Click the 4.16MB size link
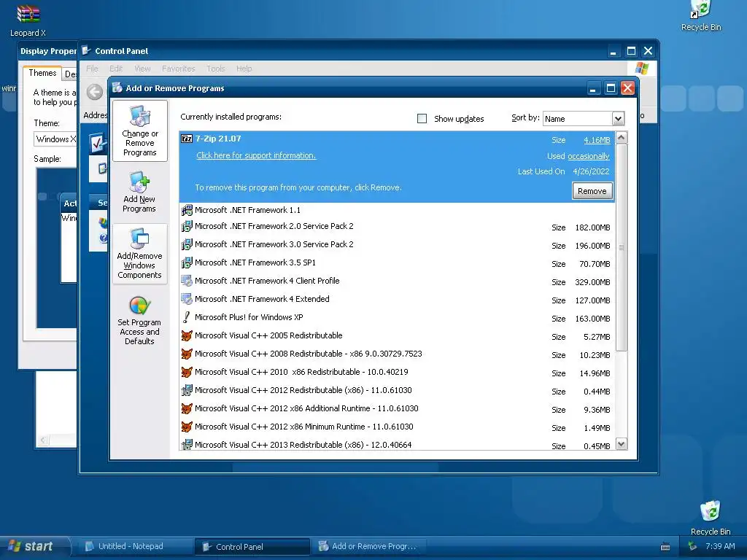 click(x=597, y=140)
